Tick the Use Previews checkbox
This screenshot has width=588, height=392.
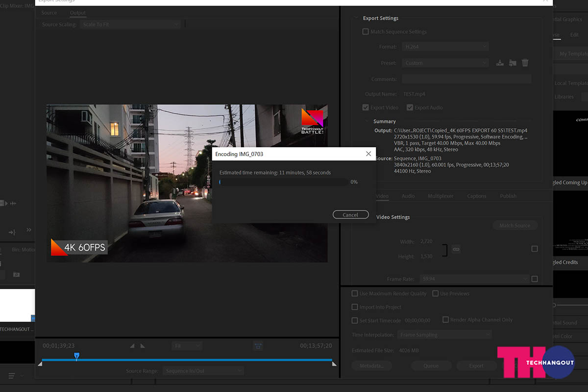[x=435, y=294]
